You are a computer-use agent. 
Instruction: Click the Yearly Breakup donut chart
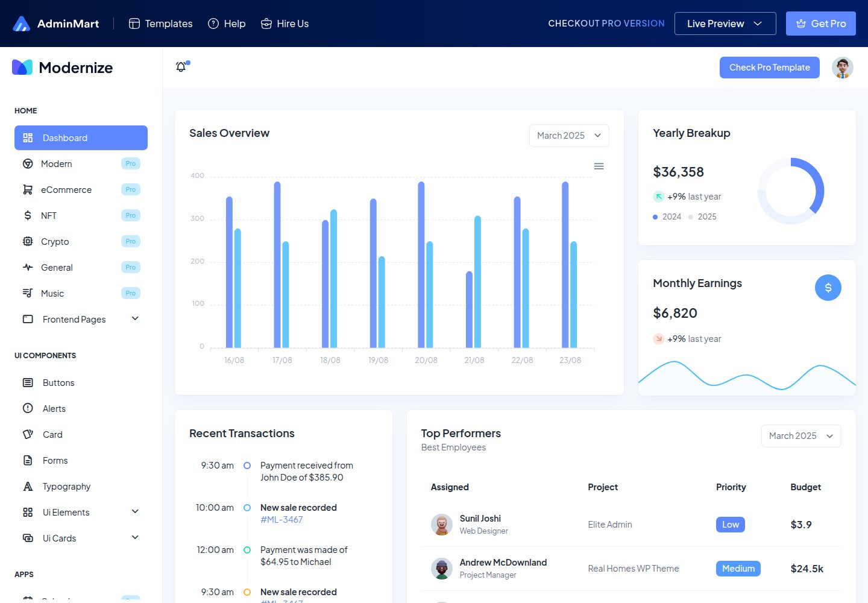[791, 191]
